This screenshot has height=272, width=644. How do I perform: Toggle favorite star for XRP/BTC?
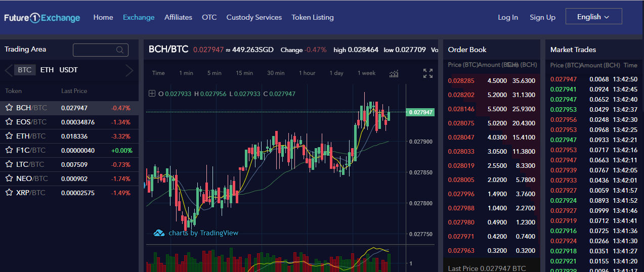tap(9, 193)
